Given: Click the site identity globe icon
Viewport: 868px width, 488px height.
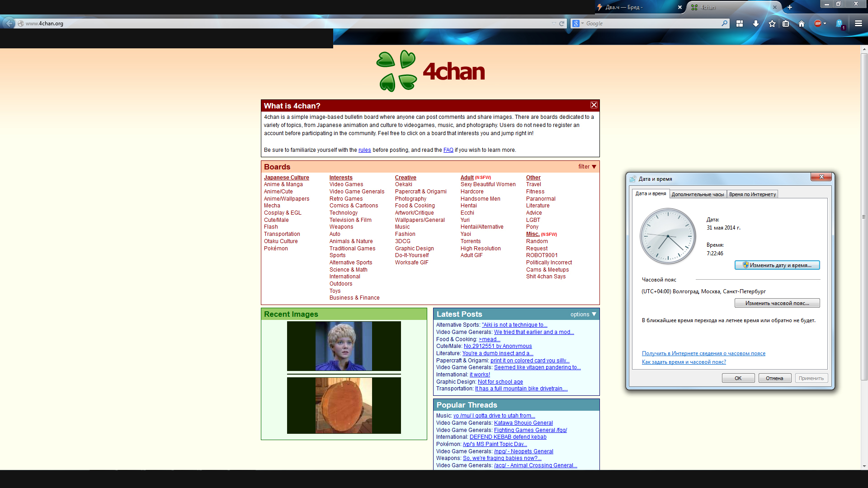Looking at the screenshot, I should coord(20,23).
